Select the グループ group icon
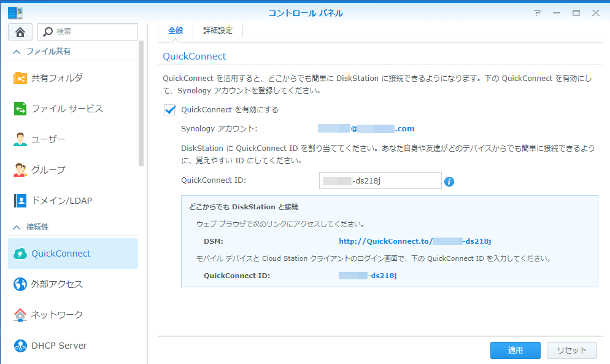 point(20,170)
